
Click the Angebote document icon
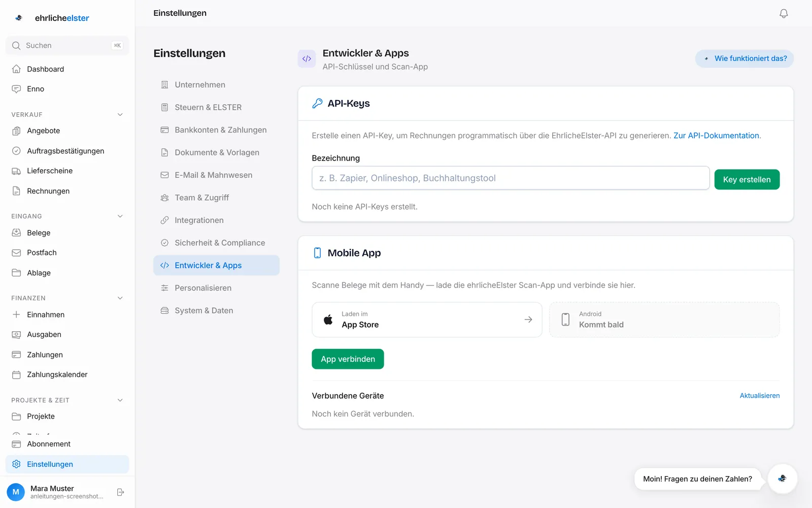click(16, 131)
